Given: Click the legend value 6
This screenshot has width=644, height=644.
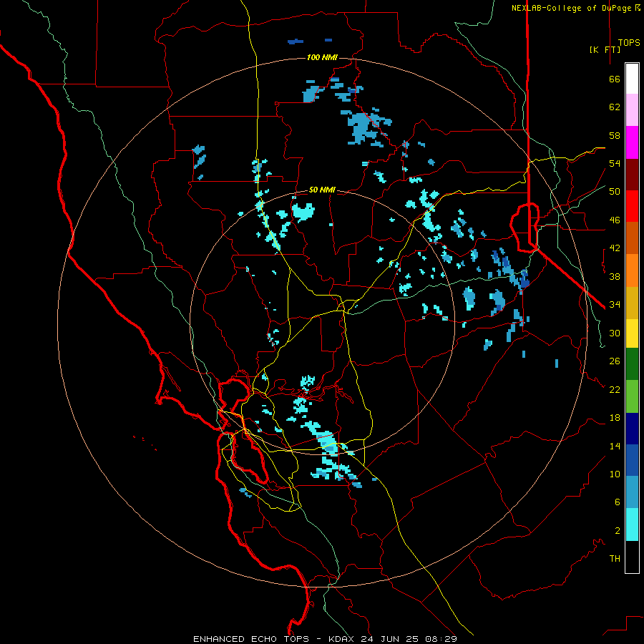Looking at the screenshot, I should click(x=618, y=502).
